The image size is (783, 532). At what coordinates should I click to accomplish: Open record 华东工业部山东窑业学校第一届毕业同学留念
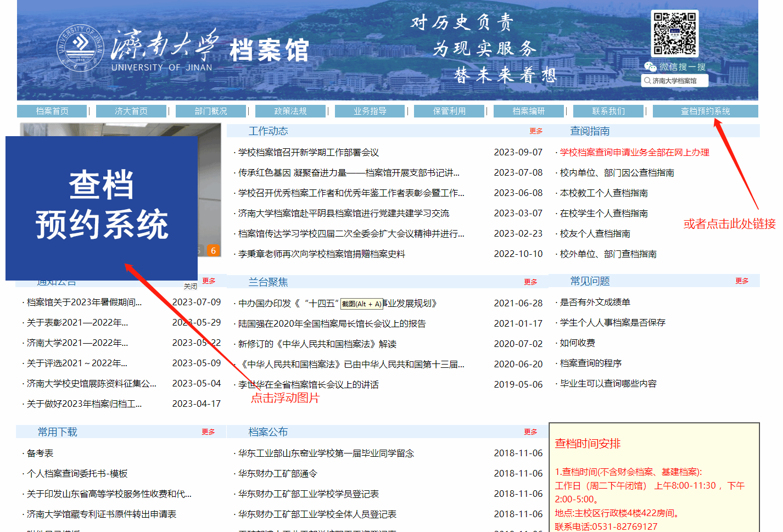pos(326,453)
